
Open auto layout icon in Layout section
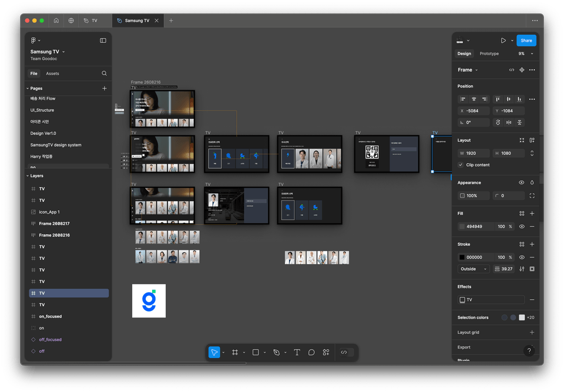pos(532,140)
